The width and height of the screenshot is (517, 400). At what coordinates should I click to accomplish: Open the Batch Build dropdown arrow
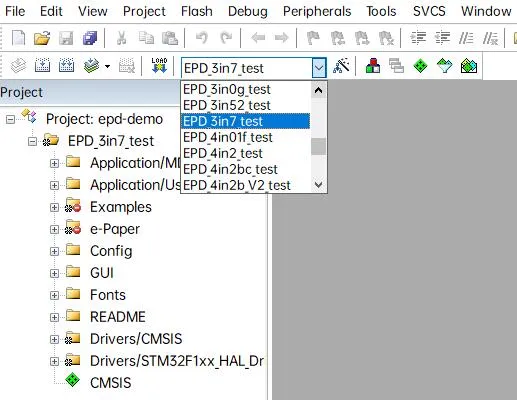(107, 66)
